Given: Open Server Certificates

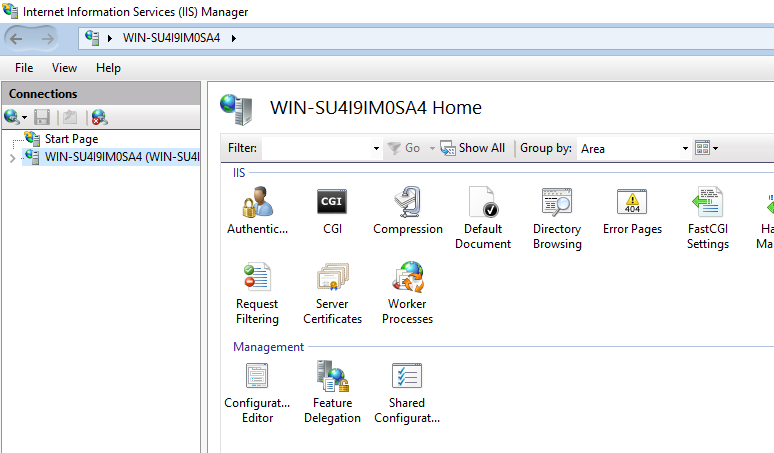Looking at the screenshot, I should coord(332,293).
